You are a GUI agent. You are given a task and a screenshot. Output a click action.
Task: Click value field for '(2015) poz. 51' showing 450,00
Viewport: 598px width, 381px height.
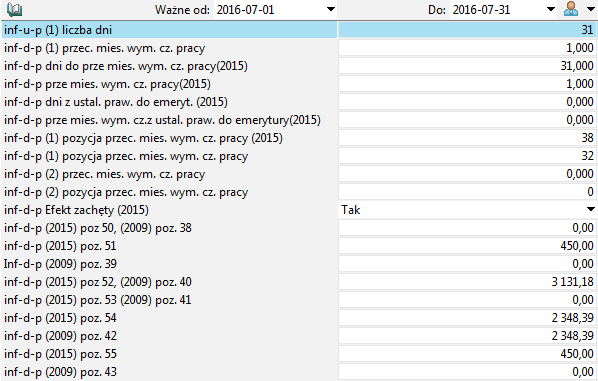[467, 246]
